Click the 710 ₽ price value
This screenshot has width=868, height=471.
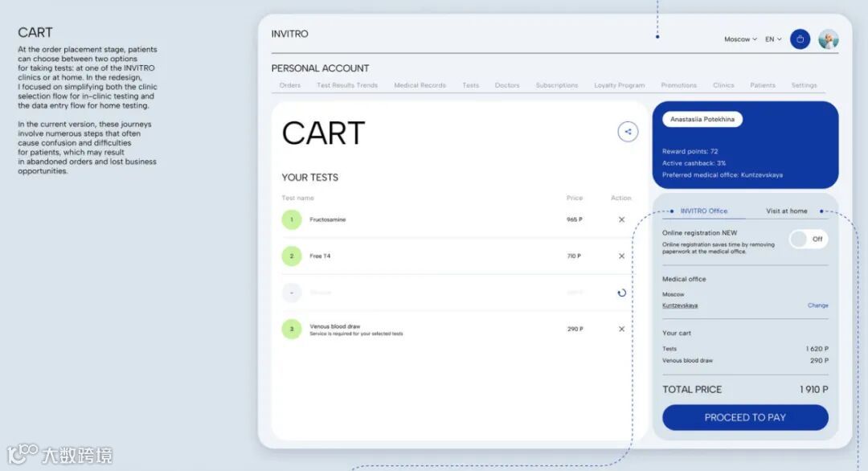(574, 256)
